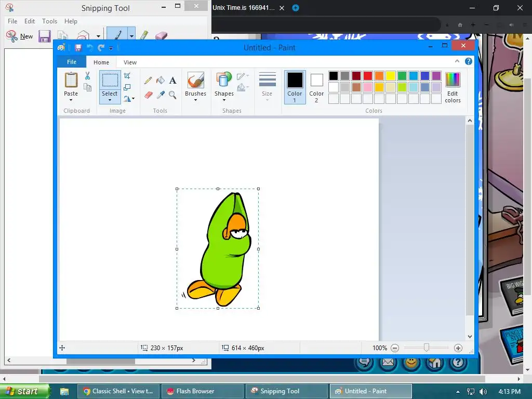Click Edit colors rainbow icon

point(453,79)
